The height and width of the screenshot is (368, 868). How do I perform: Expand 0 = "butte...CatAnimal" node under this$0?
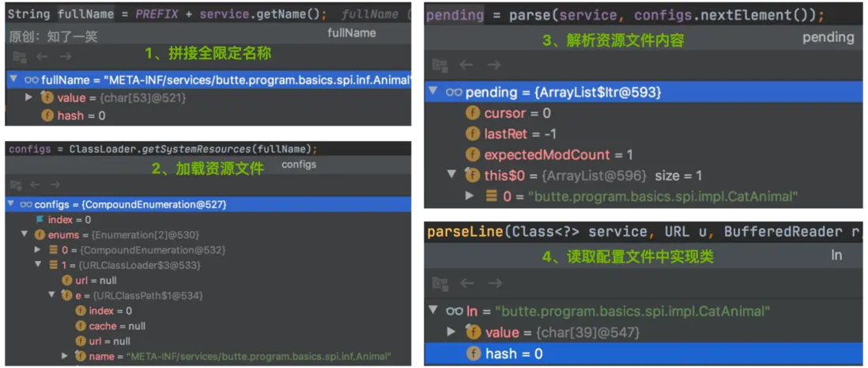[470, 195]
